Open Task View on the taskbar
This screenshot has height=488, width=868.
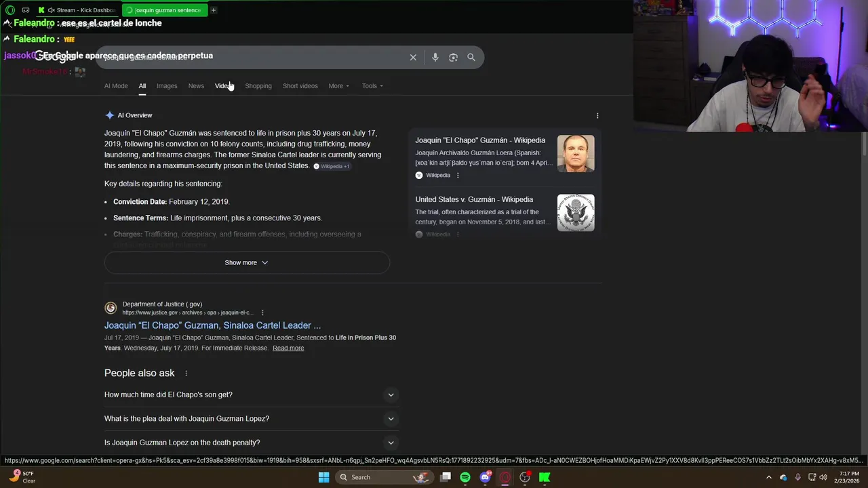(446, 477)
